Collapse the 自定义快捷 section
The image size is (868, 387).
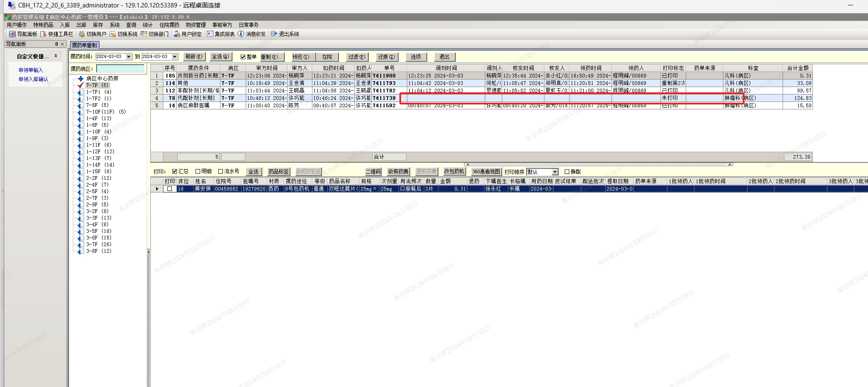[x=56, y=56]
